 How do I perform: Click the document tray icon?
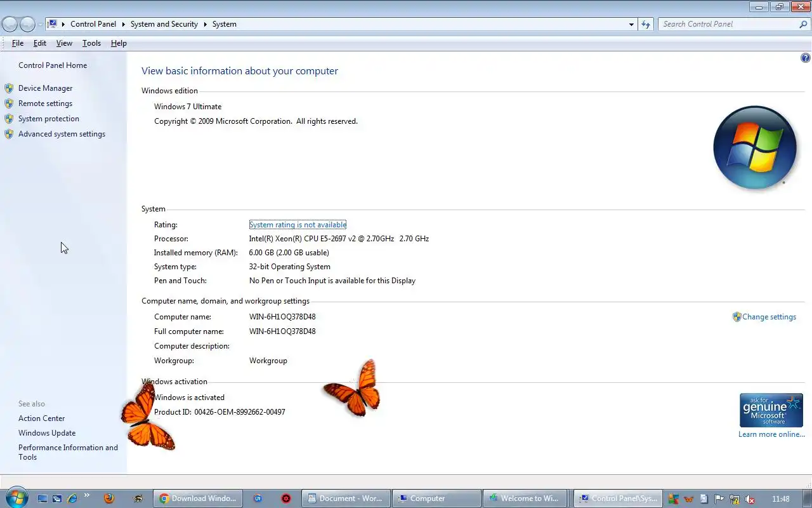click(x=704, y=499)
